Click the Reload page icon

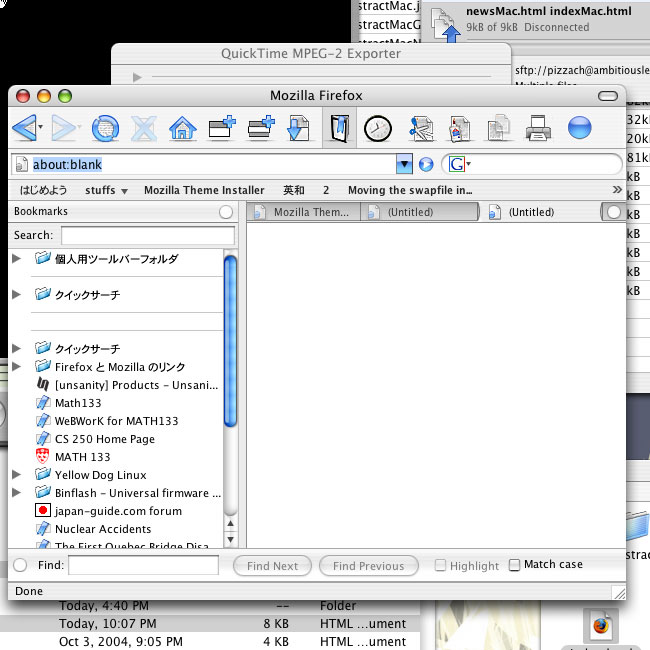pyautogui.click(x=105, y=128)
